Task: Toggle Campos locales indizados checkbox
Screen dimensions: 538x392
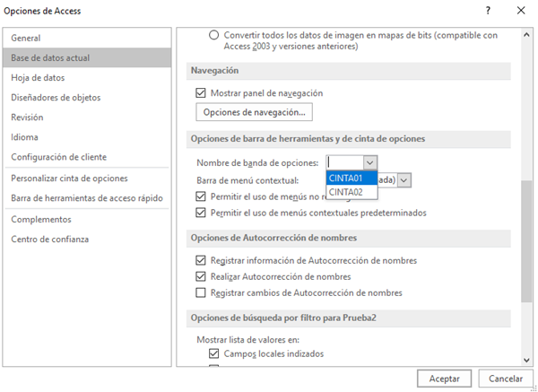Action: 201,354
